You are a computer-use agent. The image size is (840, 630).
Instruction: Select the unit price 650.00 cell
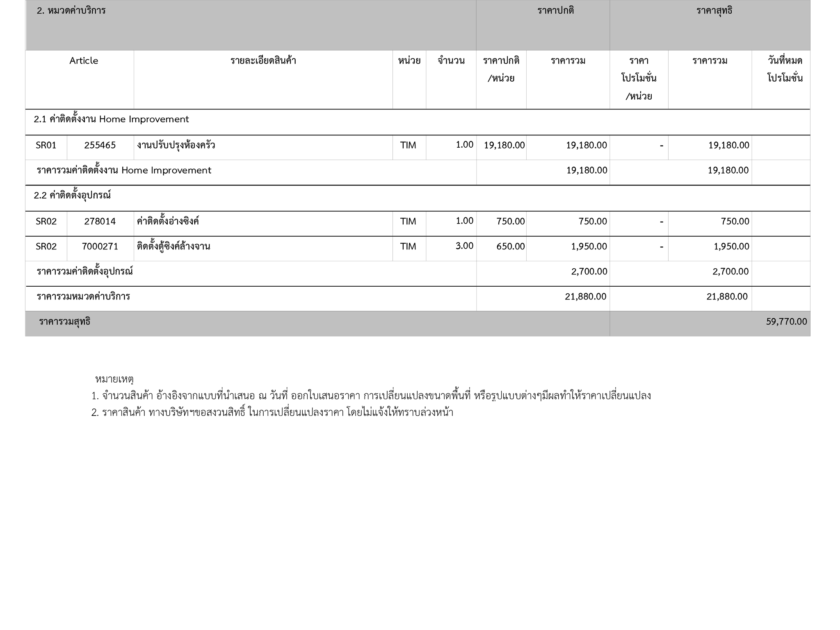pyautogui.click(x=510, y=247)
